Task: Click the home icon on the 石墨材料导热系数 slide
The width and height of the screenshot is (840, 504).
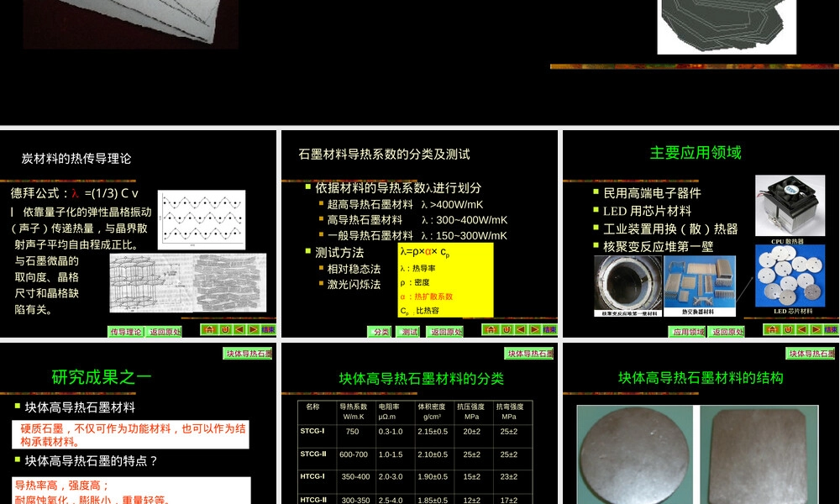Action: pos(491,329)
